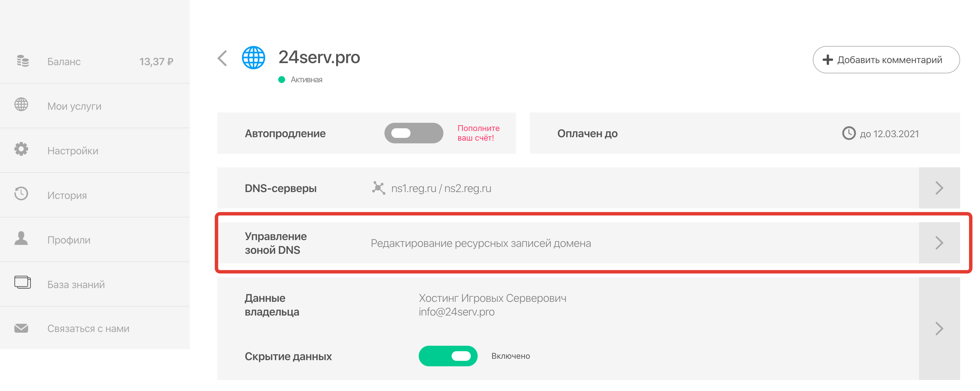Click the ns1.reg.ru / ns2.reg.ru text
The height and width of the screenshot is (391, 980).
(x=441, y=188)
